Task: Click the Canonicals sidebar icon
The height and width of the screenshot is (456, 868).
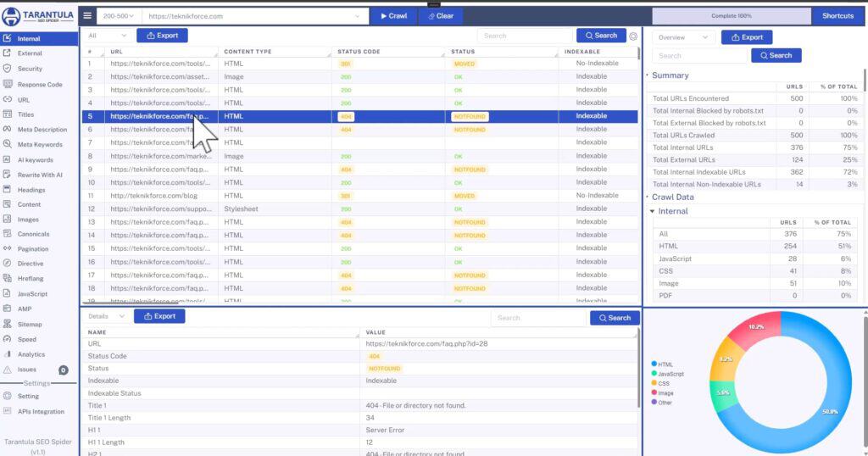Action: click(7, 234)
